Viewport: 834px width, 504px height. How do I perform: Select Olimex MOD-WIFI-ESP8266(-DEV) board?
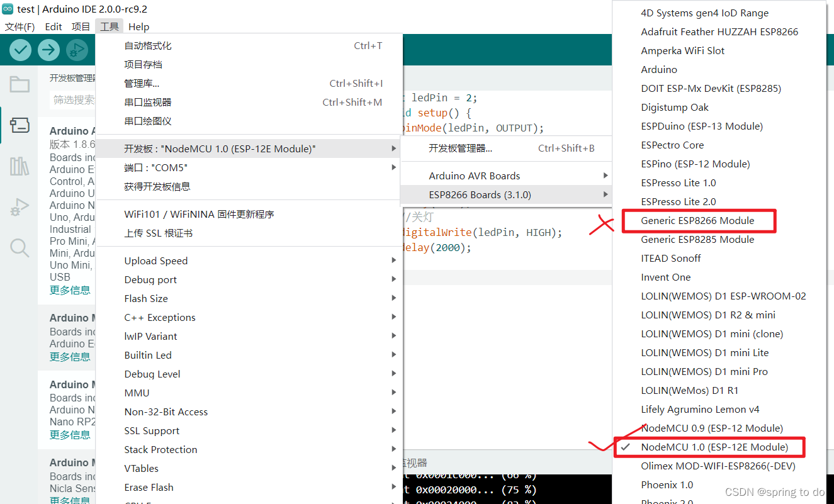pos(719,466)
